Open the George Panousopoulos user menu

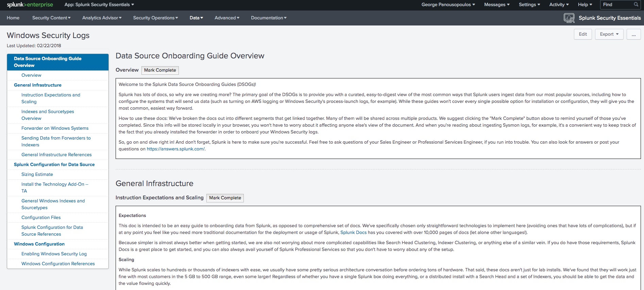(448, 5)
